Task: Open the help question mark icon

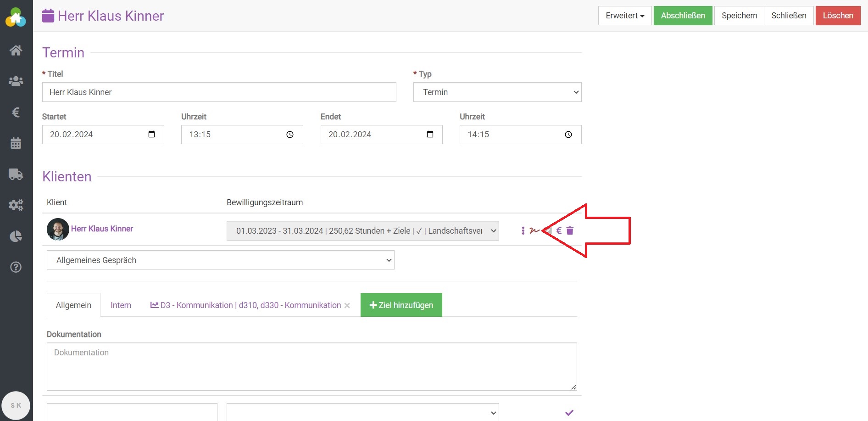Action: tap(16, 267)
